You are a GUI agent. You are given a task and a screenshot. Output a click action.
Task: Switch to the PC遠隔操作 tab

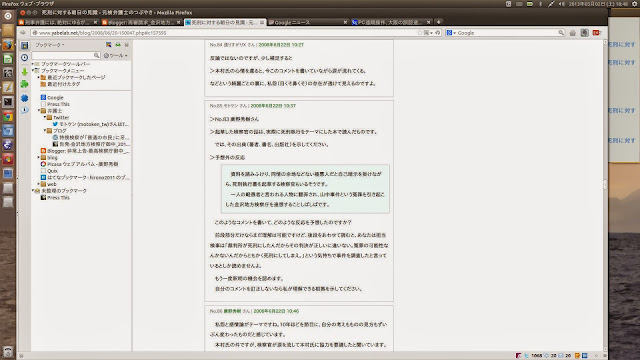point(391,22)
